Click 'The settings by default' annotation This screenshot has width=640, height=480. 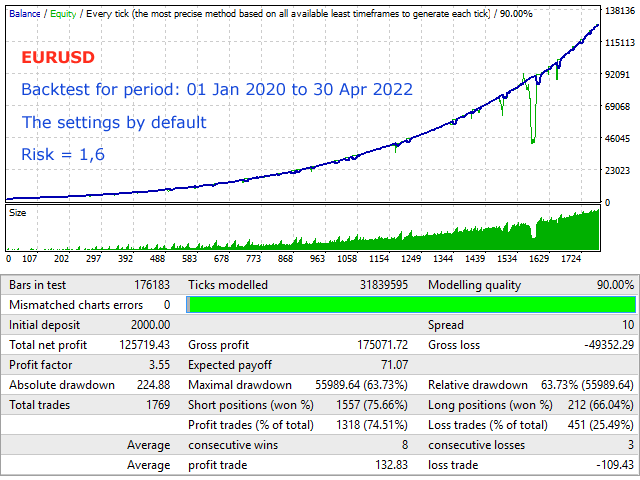114,122
